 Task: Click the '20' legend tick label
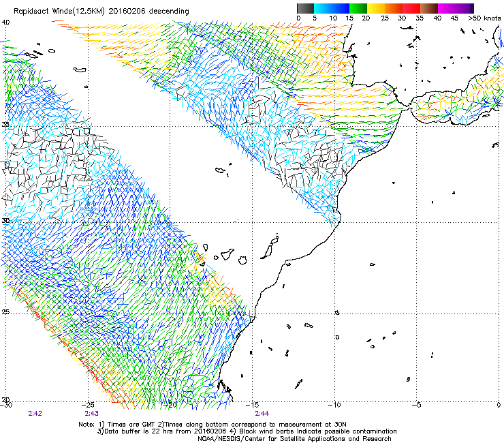pyautogui.click(x=366, y=18)
